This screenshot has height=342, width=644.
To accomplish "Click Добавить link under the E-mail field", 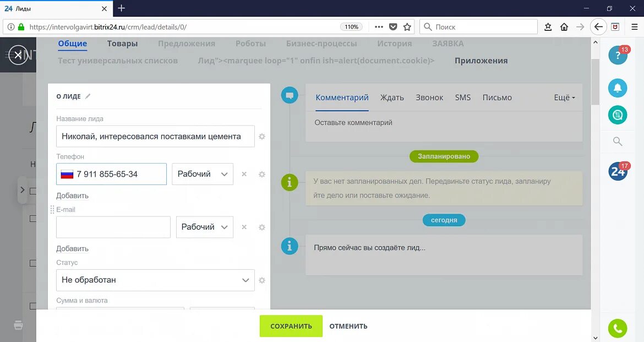I will tap(72, 249).
